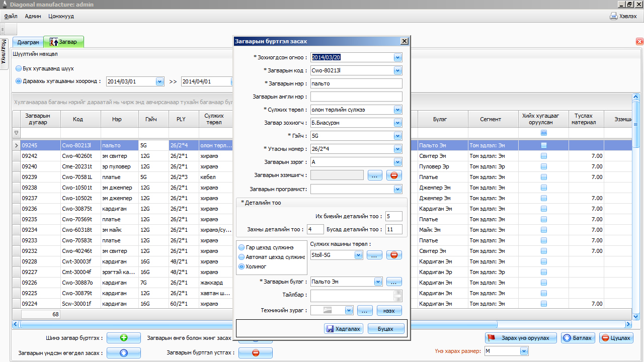This screenshot has width=644, height=362.
Task: Toggle Хийх хугацааг оруулсан checkbox for row 09228
Action: click(x=544, y=261)
